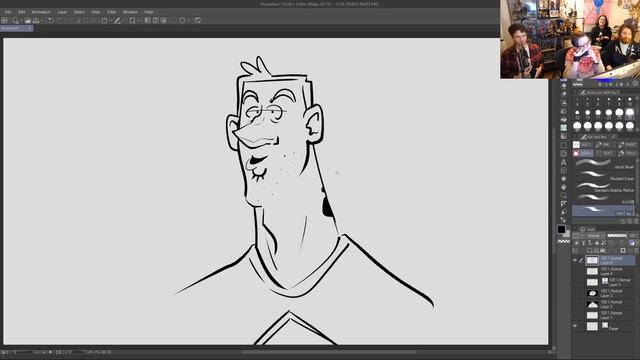Screen dimensions: 640x360
Task: Adjust the layer opacity slider
Action: 617,236
